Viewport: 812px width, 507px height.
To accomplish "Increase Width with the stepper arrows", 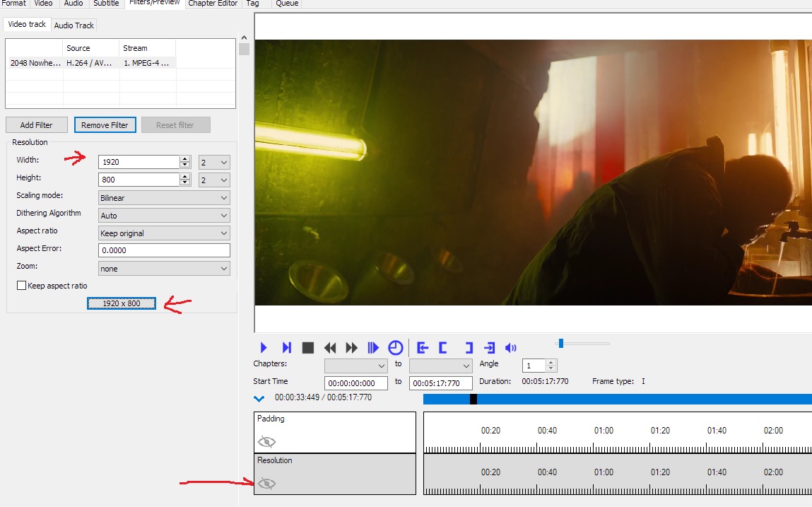I will coord(185,159).
